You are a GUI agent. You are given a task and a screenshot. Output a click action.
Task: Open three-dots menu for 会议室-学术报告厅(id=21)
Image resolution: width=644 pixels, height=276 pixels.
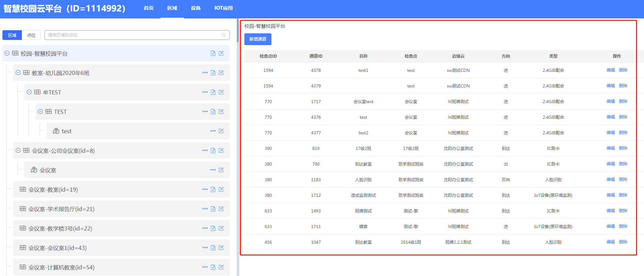click(x=205, y=209)
